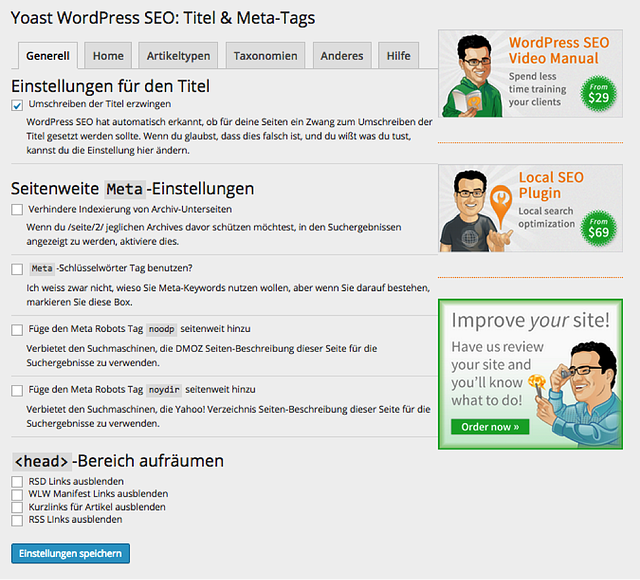The image size is (640, 580).
Task: Click the 'From $29' price badge
Action: pyautogui.click(x=598, y=94)
